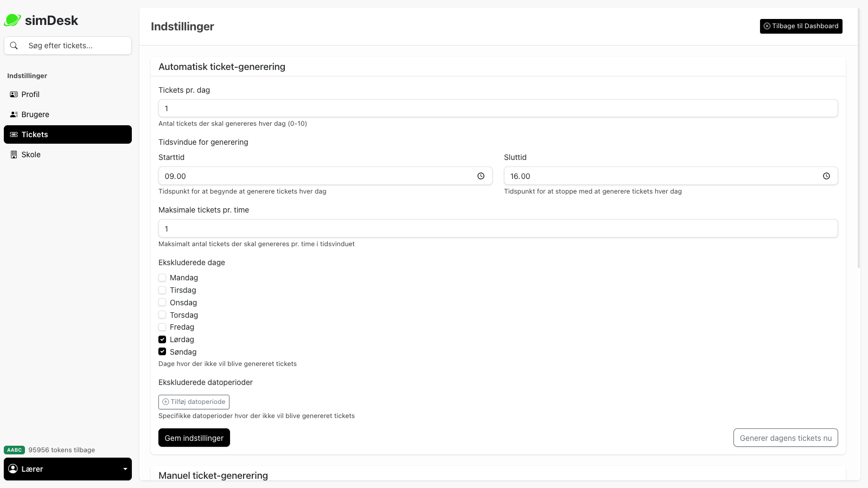Click Tilføj datoperiode
Viewport: 868px width, 488px height.
pyautogui.click(x=194, y=402)
